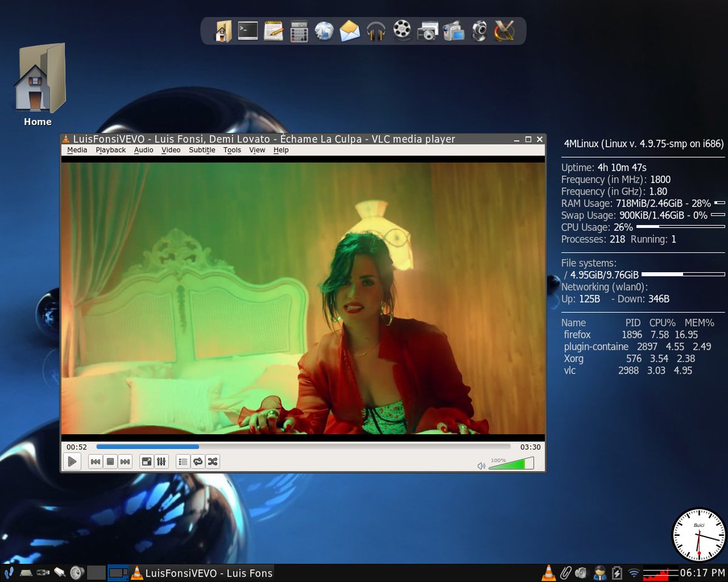This screenshot has width=728, height=582.
Task: Open the web browser globe dock icon
Action: click(324, 31)
